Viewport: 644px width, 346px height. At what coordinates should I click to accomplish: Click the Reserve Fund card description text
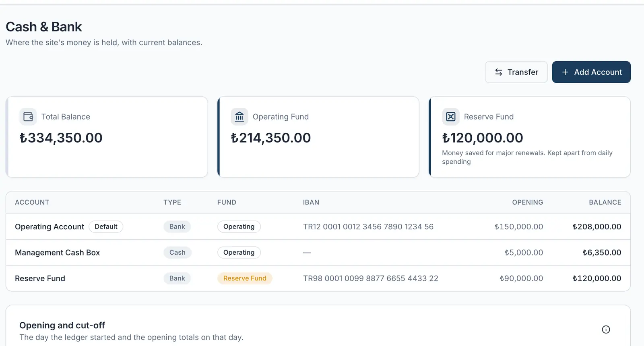click(527, 157)
